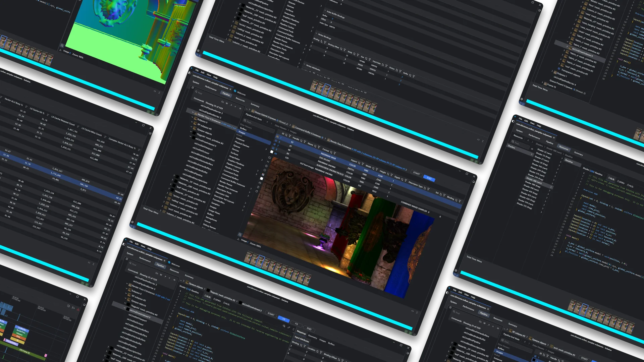Toggle the eye icon beside Shaders in the right window
The height and width of the screenshot is (362, 644).
(x=532, y=149)
